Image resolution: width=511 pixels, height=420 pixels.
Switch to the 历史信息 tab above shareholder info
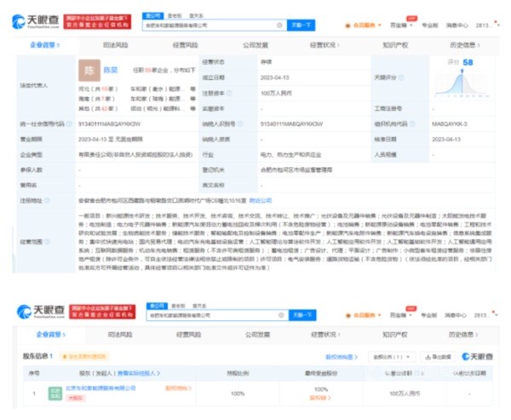[463, 335]
